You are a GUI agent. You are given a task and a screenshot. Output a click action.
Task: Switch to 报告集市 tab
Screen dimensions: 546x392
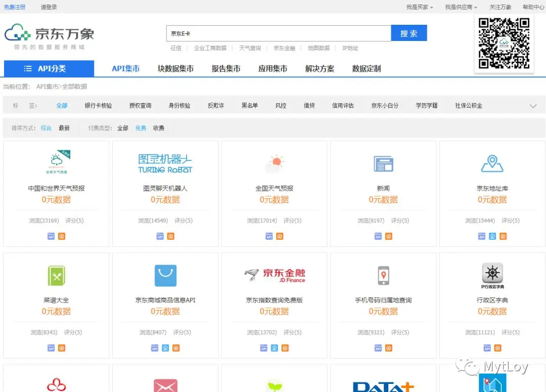[226, 69]
